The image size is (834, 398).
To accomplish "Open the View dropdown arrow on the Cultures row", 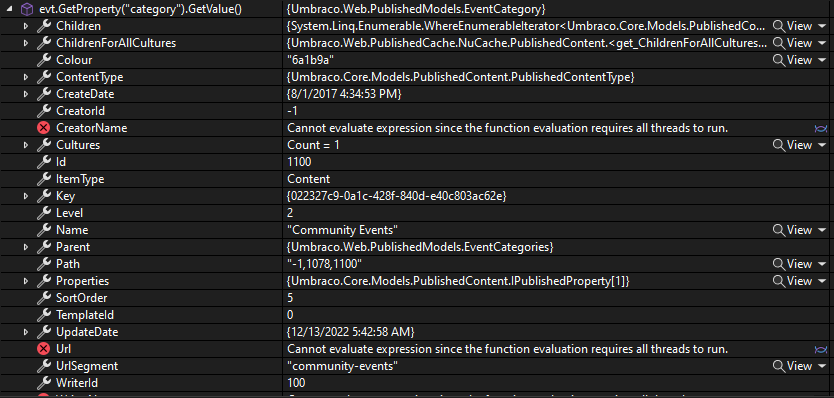I will click(x=822, y=146).
